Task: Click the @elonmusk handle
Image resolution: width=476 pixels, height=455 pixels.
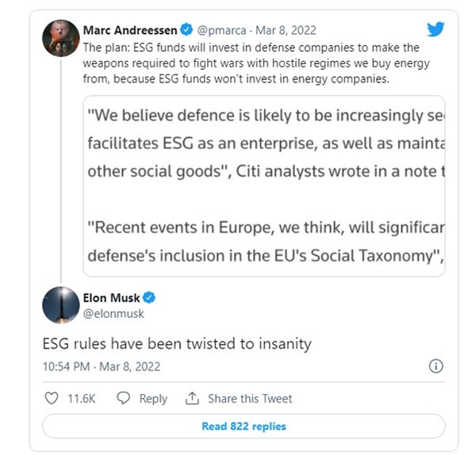Action: pyautogui.click(x=113, y=313)
